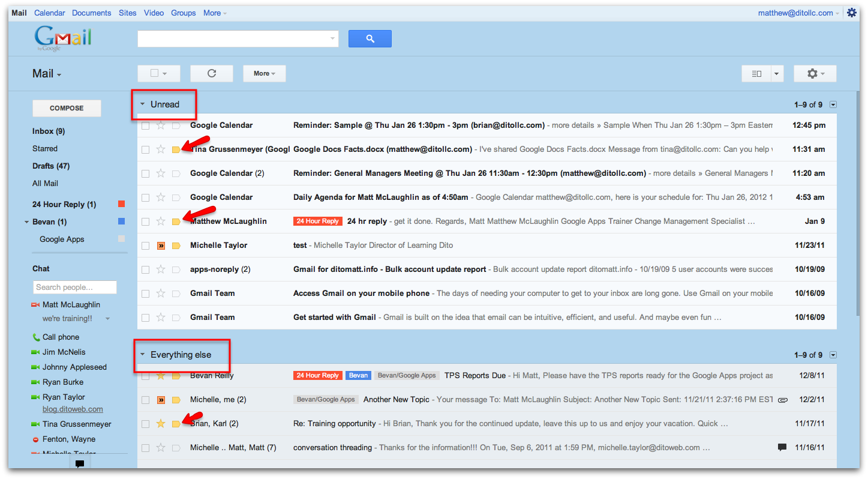This screenshot has width=868, height=479.
Task: Open the Everything else section options arrow
Action: click(833, 355)
